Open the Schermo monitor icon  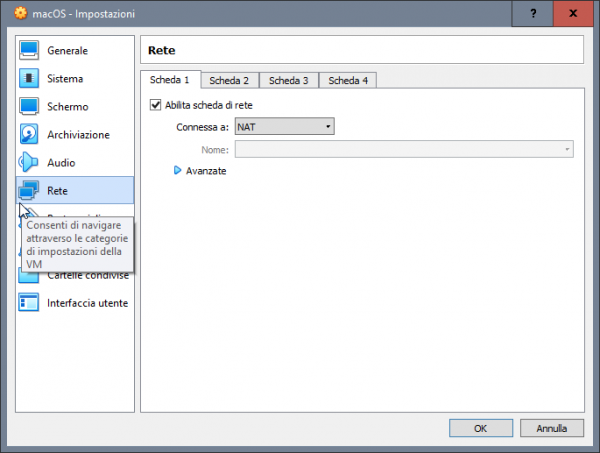click(29, 106)
